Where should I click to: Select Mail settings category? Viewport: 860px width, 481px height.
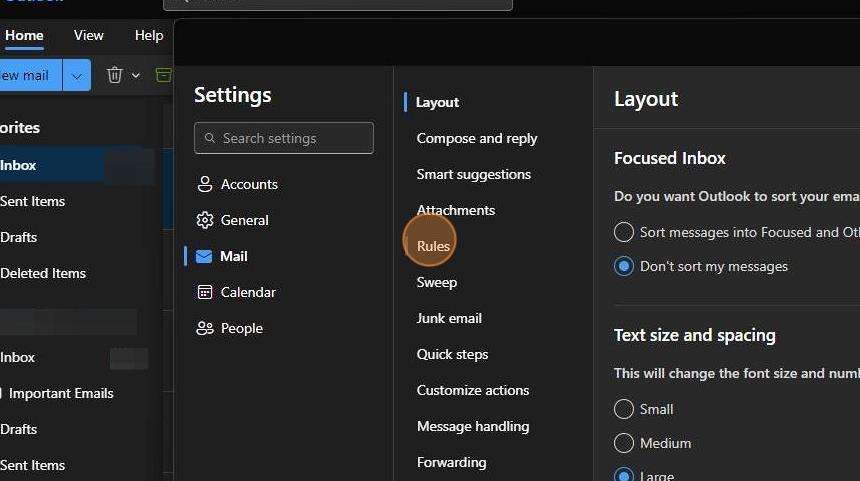[234, 256]
